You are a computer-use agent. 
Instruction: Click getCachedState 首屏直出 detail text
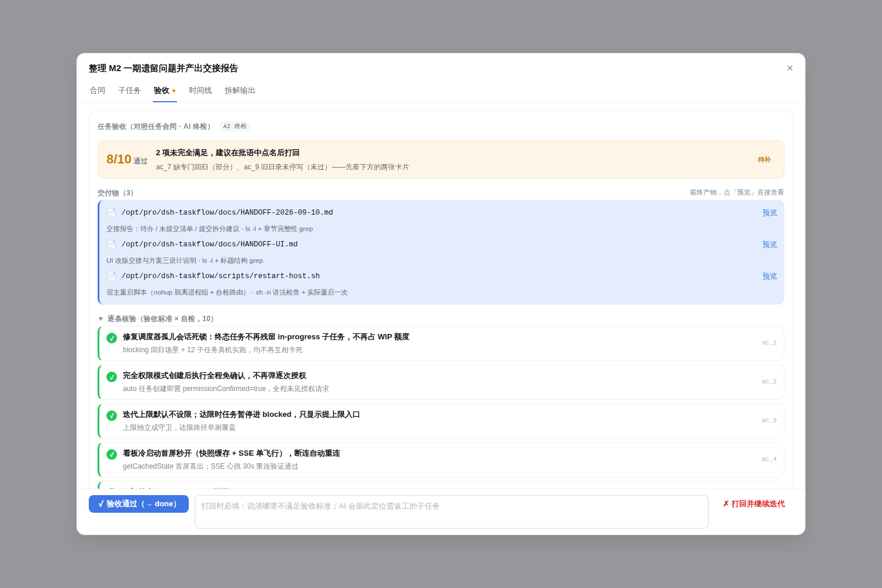click(x=211, y=466)
